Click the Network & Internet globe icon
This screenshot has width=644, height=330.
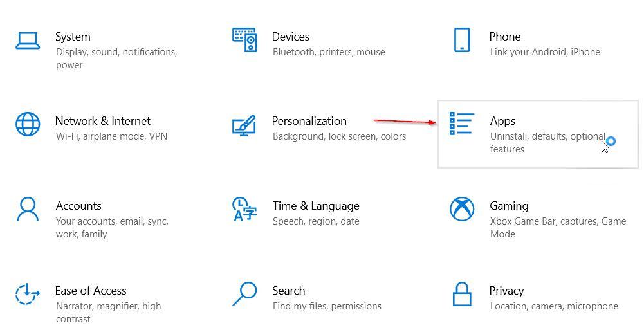tap(28, 124)
